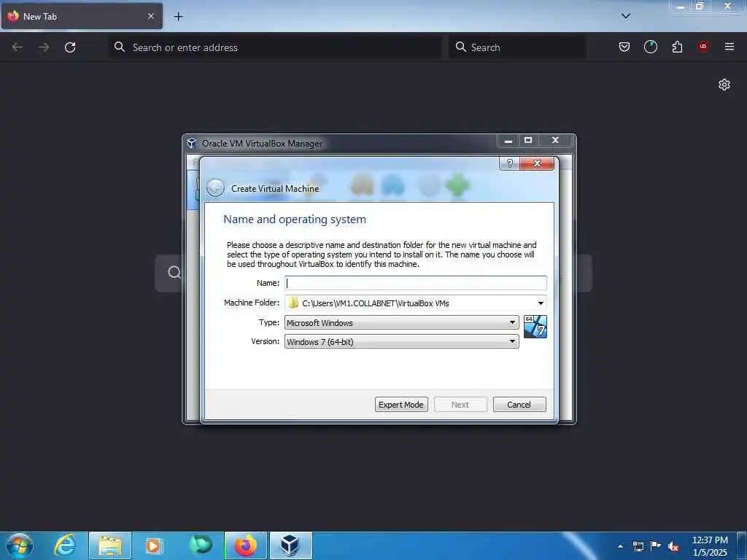The width and height of the screenshot is (747, 560).
Task: Open the Version dropdown showing Windows 7 (64-bit)
Action: pyautogui.click(x=402, y=341)
